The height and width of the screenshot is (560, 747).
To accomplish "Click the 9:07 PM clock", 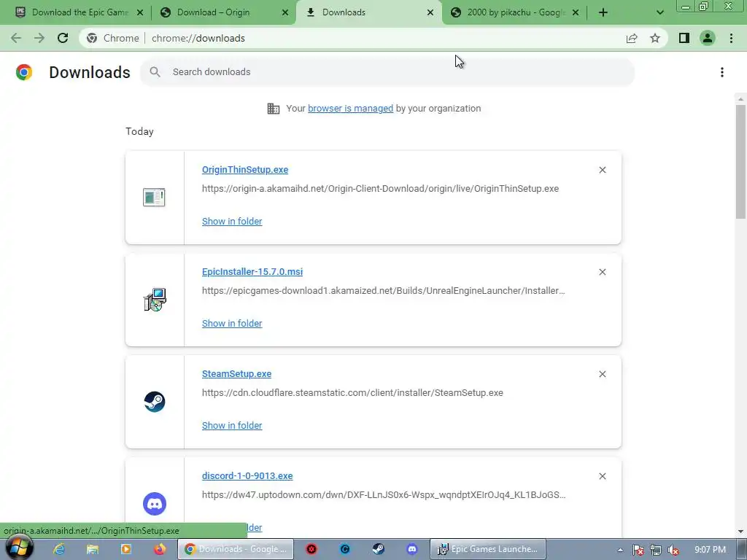I will tap(710, 550).
